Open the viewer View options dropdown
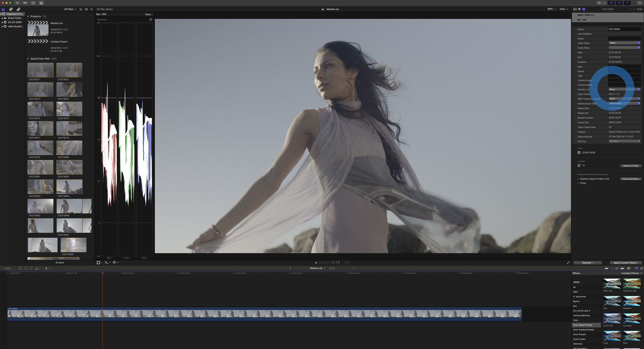 click(x=563, y=9)
